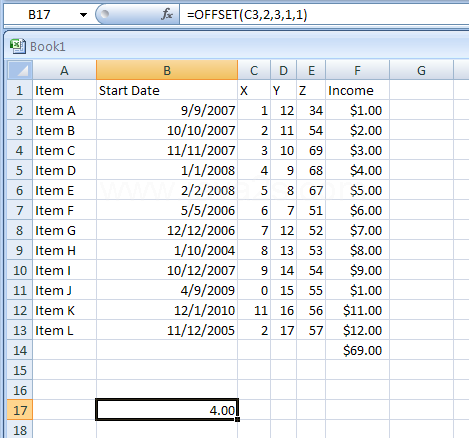Screen dimensions: 469x438
Task: Select row 18 header
Action: point(20,430)
